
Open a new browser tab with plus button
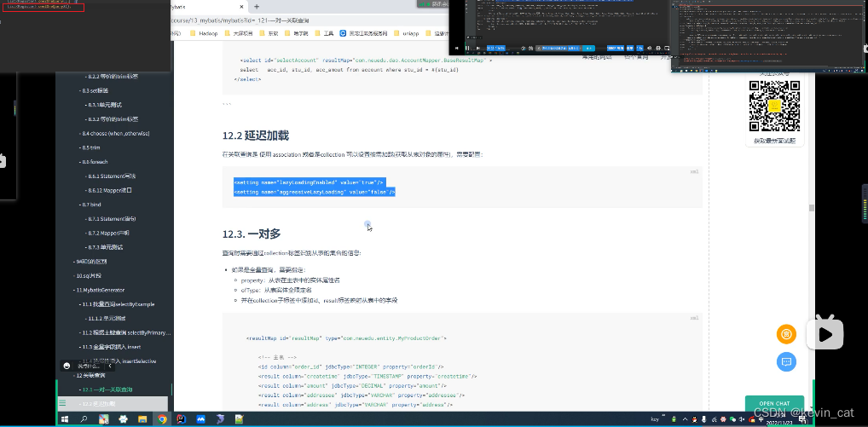coord(257,7)
